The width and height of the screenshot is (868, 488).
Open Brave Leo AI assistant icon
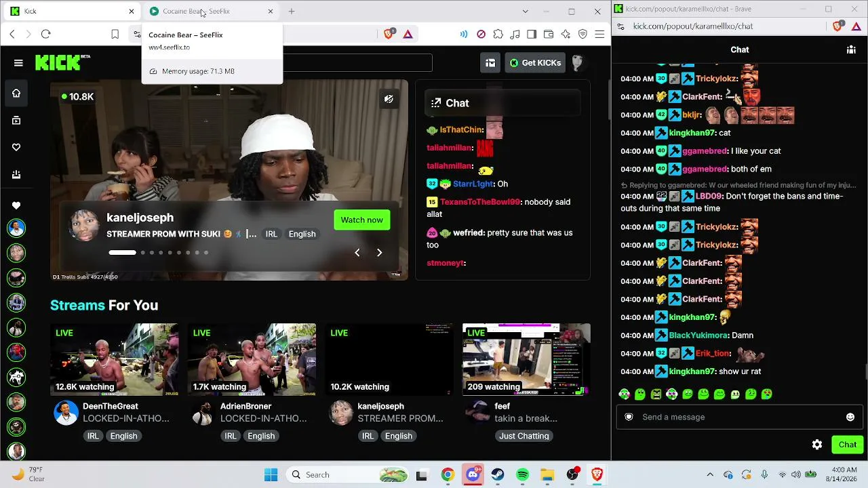566,34
